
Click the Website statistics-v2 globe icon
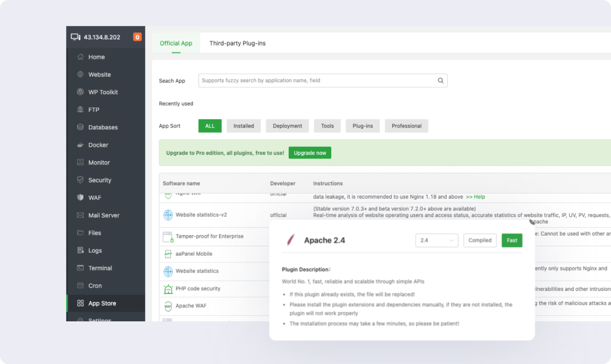(168, 215)
